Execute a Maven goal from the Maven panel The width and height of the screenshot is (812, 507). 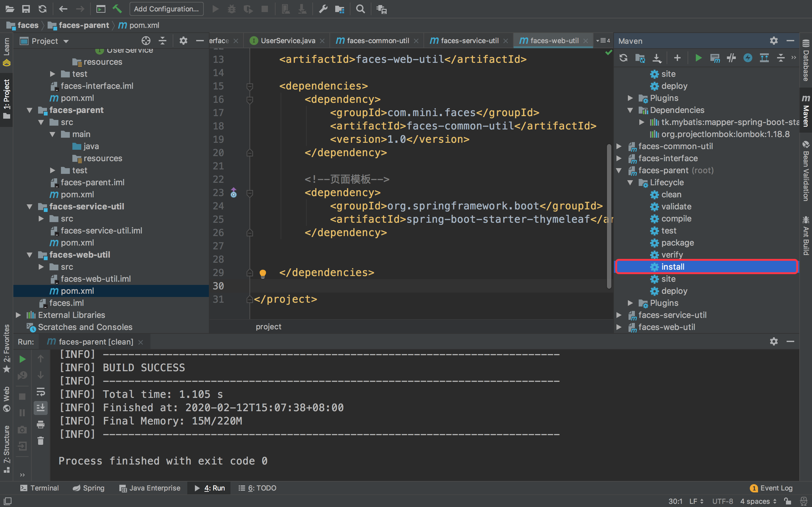pos(715,58)
